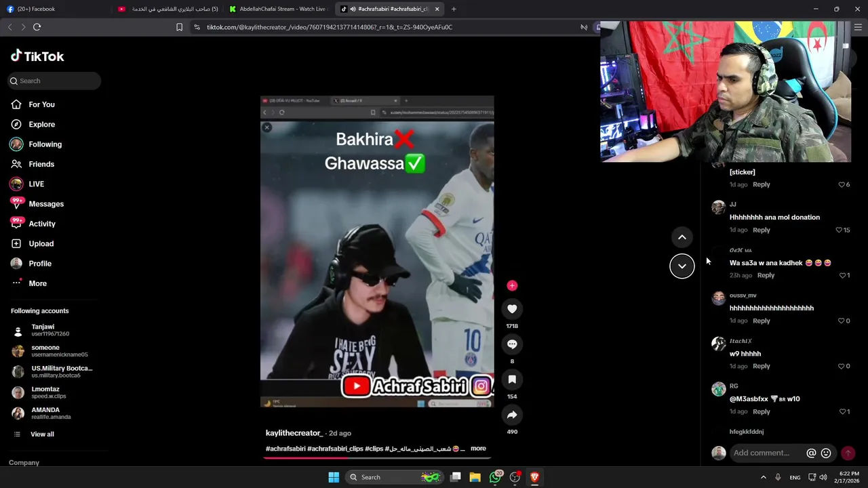The image size is (868, 488).
Task: Click the tiktok.com address bar URL
Action: pos(329,27)
